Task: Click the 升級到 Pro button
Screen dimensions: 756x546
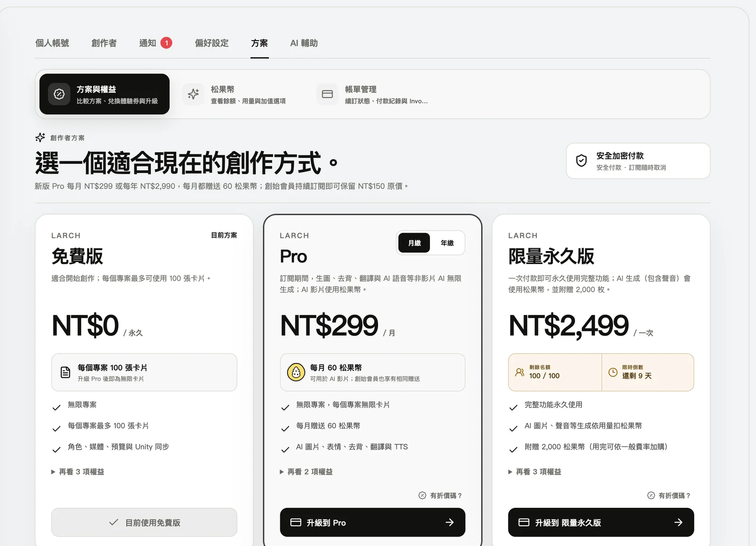Action: 373,522
